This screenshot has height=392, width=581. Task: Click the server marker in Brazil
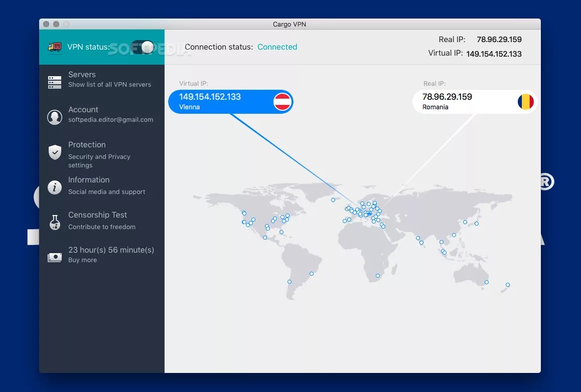tap(312, 274)
